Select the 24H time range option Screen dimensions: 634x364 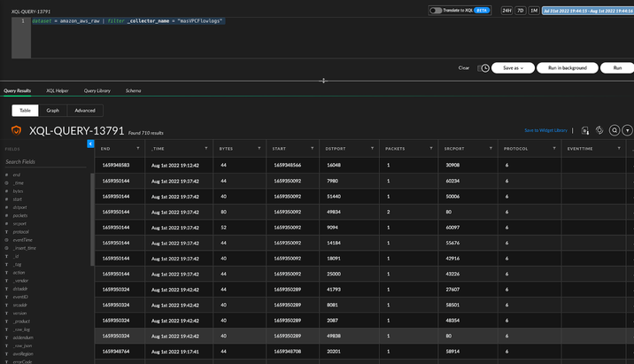[506, 11]
